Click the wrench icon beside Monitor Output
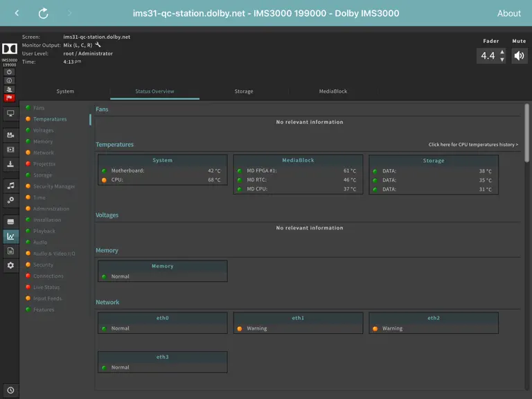The image size is (532, 399). (98, 45)
